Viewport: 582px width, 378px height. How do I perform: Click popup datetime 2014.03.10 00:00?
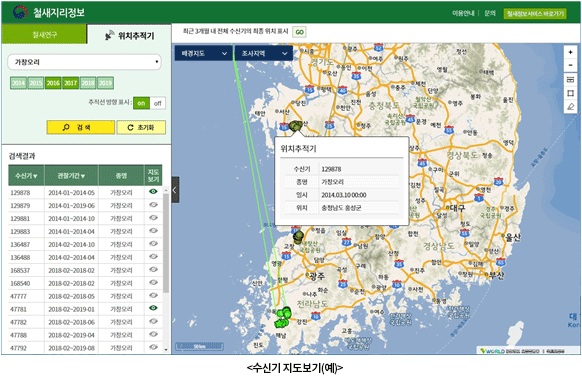pos(344,195)
